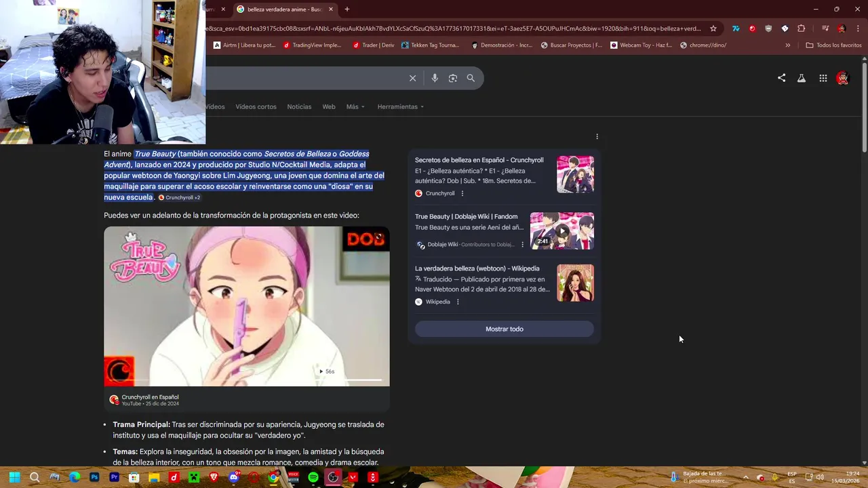This screenshot has height=488, width=868.
Task: Open True Beauty Doblaje Wiki Fandom link
Action: (466, 216)
